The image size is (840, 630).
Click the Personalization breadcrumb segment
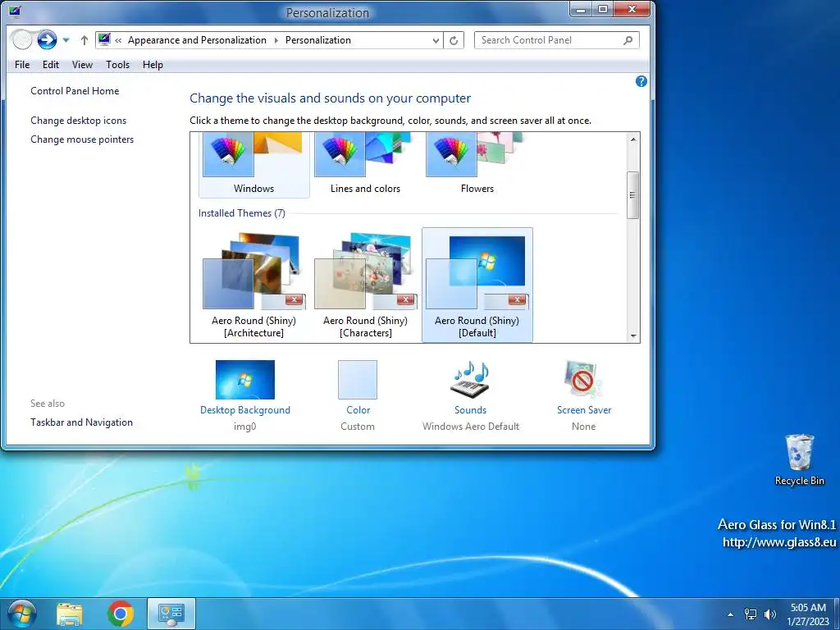(317, 40)
